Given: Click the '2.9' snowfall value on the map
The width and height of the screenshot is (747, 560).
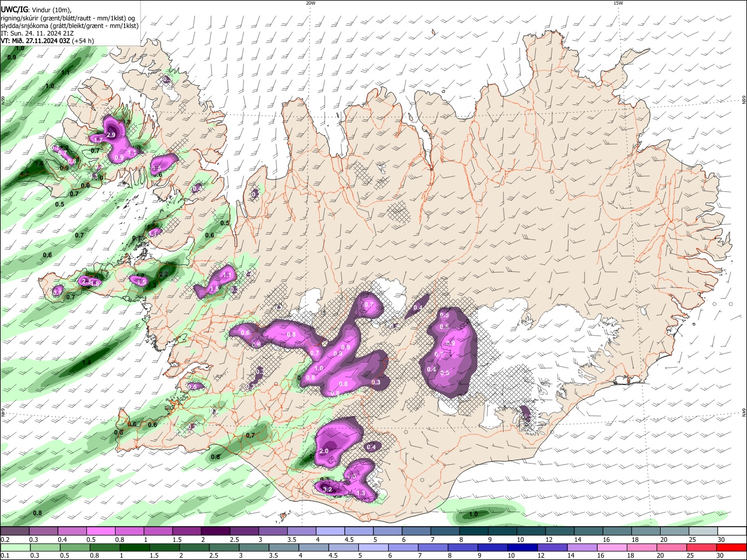Looking at the screenshot, I should tap(111, 135).
